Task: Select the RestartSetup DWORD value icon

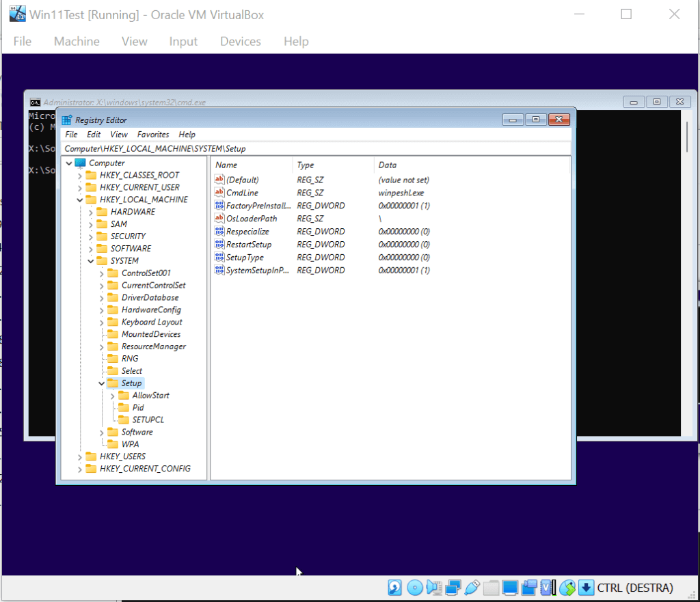Action: (219, 244)
